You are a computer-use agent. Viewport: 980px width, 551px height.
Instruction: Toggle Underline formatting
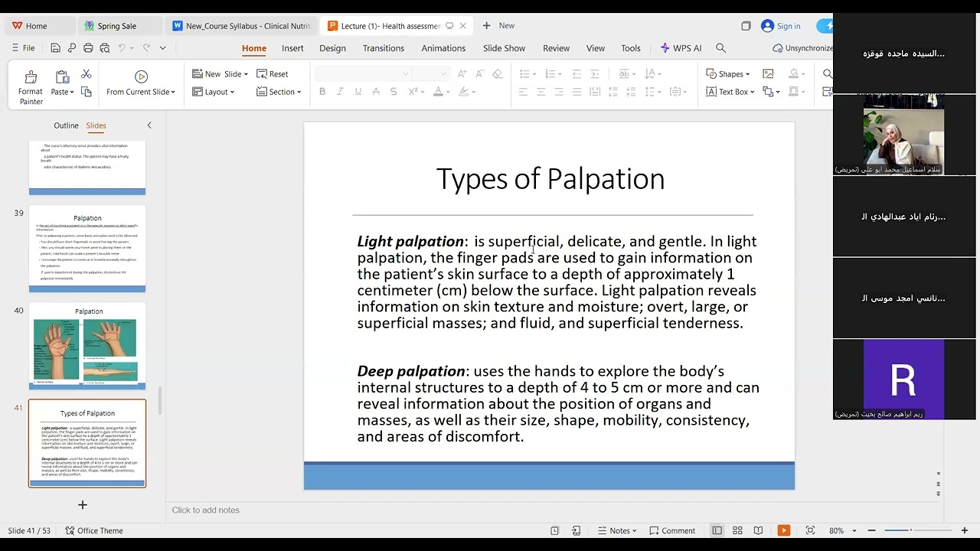pyautogui.click(x=358, y=92)
